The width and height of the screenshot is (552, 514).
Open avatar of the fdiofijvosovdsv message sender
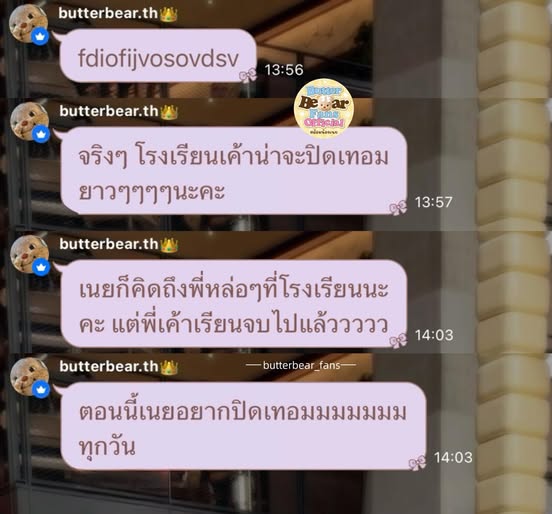click(28, 23)
